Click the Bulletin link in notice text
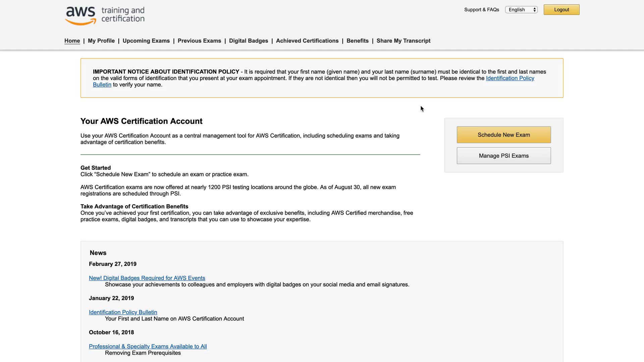Screen dimensions: 644x362 tap(102, 84)
